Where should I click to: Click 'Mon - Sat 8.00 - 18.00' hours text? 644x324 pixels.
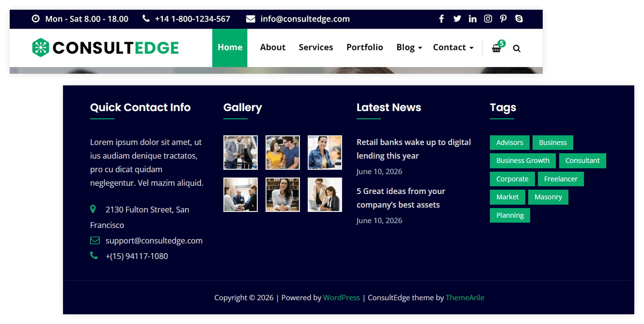(87, 19)
